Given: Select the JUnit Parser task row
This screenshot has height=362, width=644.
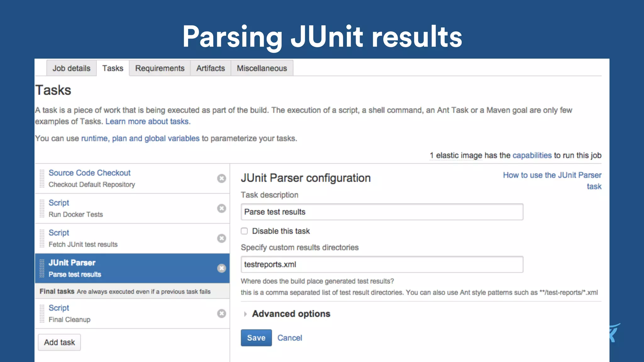Looking at the screenshot, I should pos(132,268).
